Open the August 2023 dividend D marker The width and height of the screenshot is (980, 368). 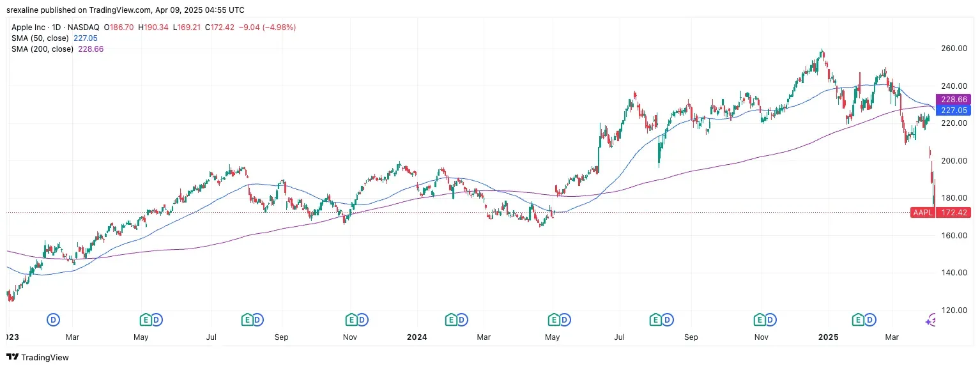pos(257,319)
